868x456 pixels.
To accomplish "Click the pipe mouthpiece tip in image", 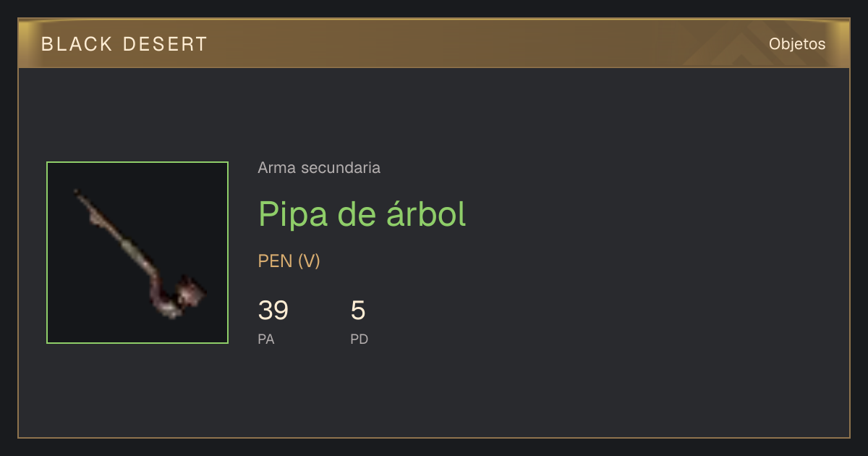I will coord(78,193).
